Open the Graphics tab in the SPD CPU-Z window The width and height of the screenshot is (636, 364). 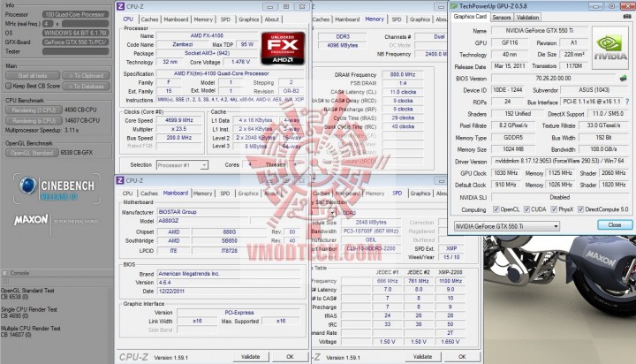(420, 193)
